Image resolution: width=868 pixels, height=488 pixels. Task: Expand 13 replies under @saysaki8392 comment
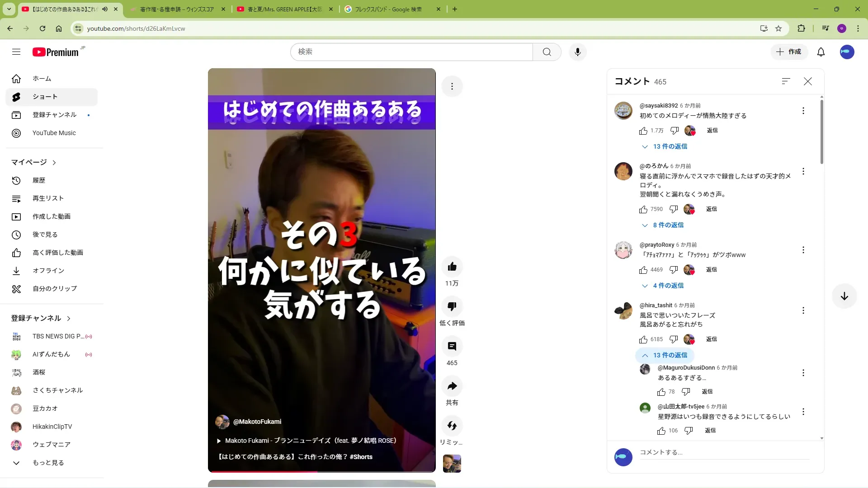[x=665, y=146]
